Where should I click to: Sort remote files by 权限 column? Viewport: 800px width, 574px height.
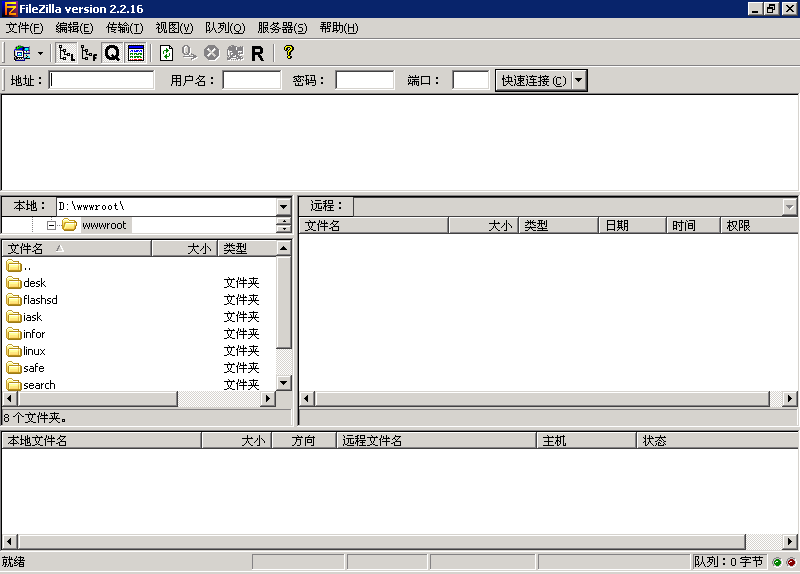tap(759, 226)
